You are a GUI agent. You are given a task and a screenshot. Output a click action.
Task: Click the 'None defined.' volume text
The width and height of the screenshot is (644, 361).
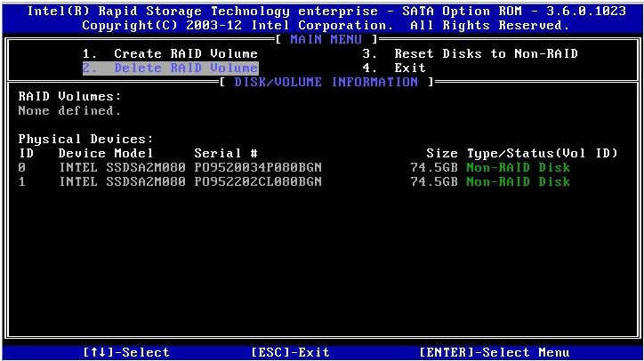click(70, 111)
